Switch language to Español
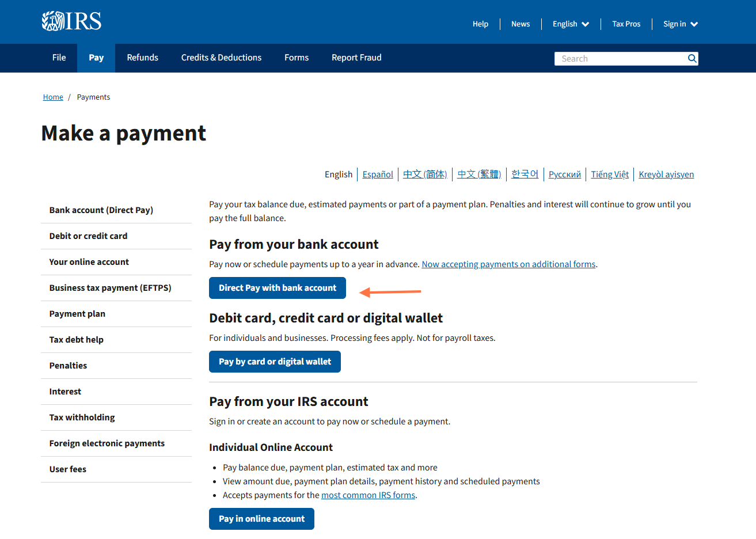756x539 pixels. click(378, 174)
